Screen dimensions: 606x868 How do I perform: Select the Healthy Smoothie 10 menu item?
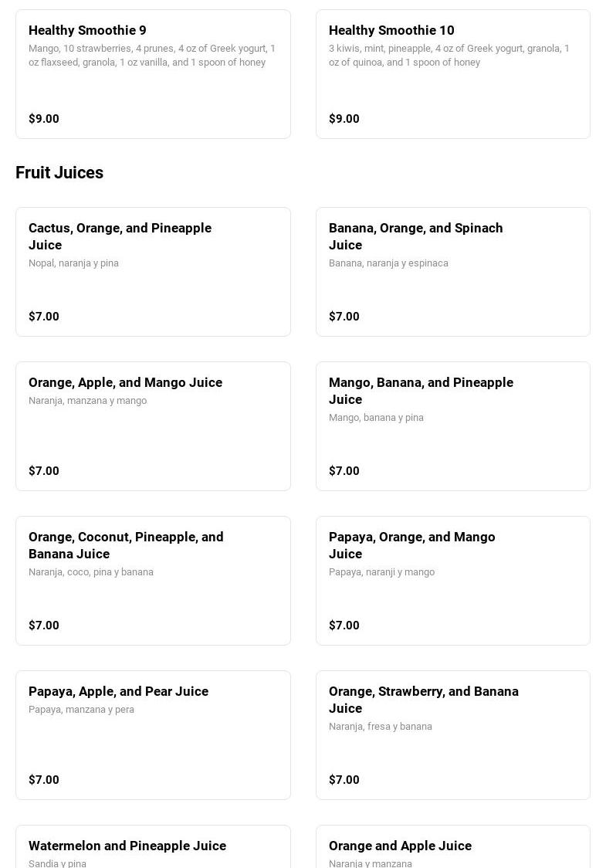452,74
